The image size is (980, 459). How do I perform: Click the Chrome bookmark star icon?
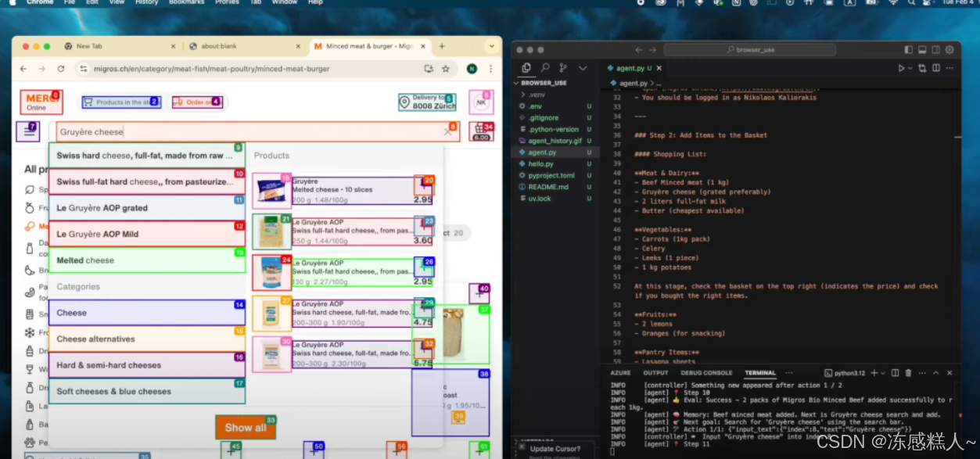pyautogui.click(x=446, y=69)
